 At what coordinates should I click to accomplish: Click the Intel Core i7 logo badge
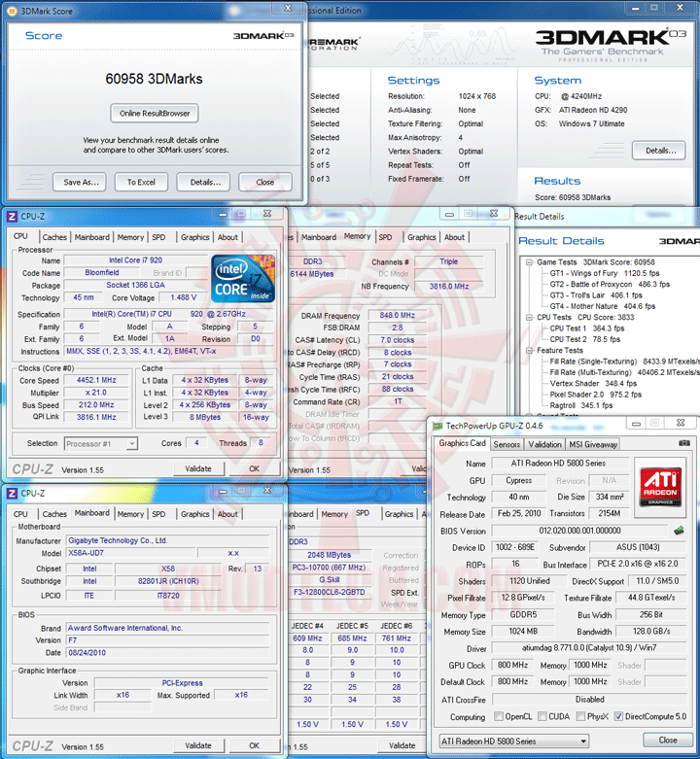click(x=243, y=279)
